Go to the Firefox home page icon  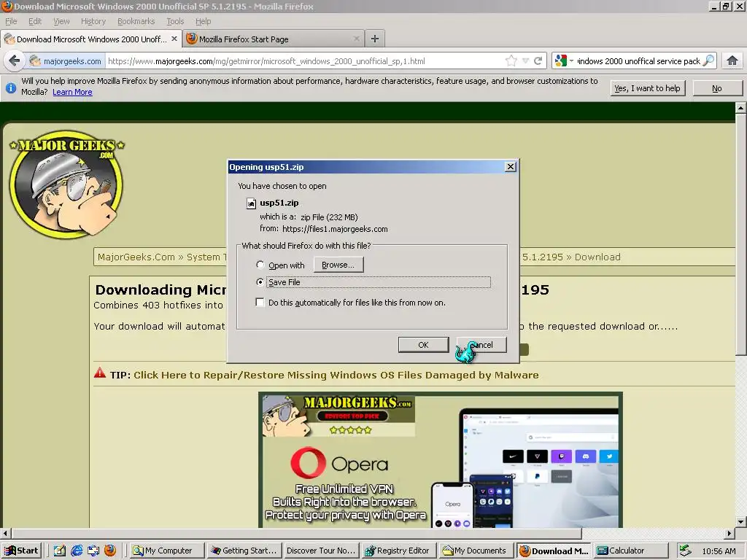[732, 61]
